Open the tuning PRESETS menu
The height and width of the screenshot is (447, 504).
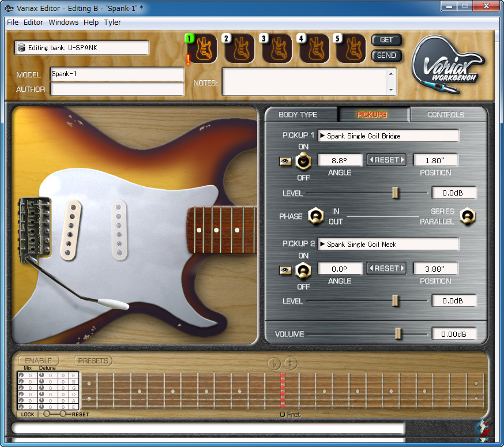[x=93, y=361]
